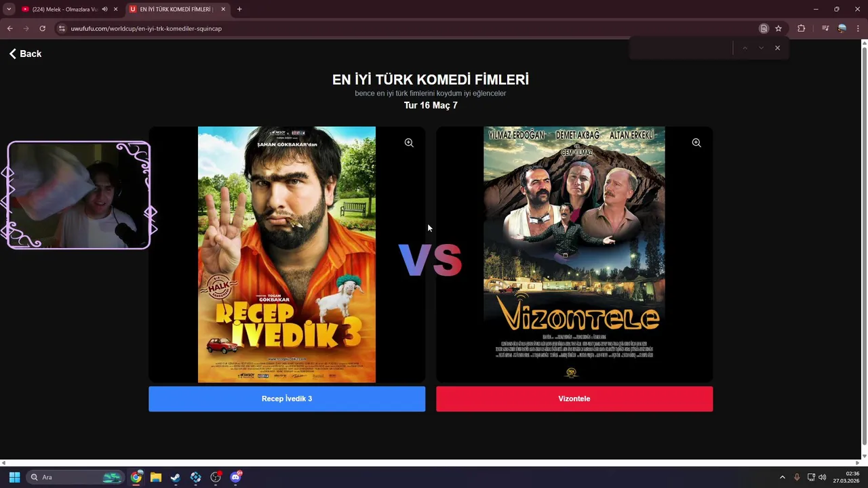The image size is (868, 488).
Task: Open the Windows Start menu
Action: point(14,477)
